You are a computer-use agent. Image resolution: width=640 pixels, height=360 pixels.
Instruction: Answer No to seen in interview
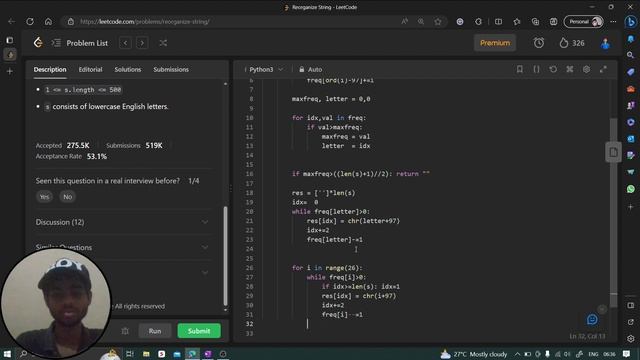(x=67, y=197)
